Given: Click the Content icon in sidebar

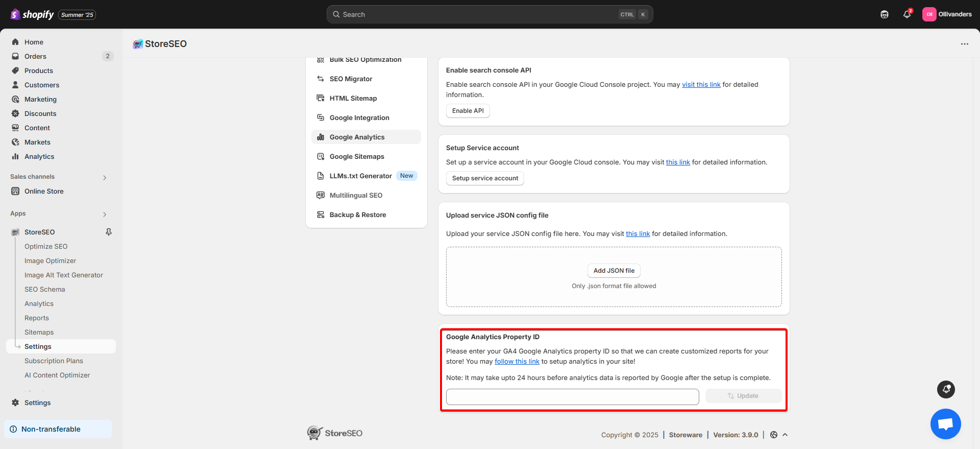Looking at the screenshot, I should [15, 128].
